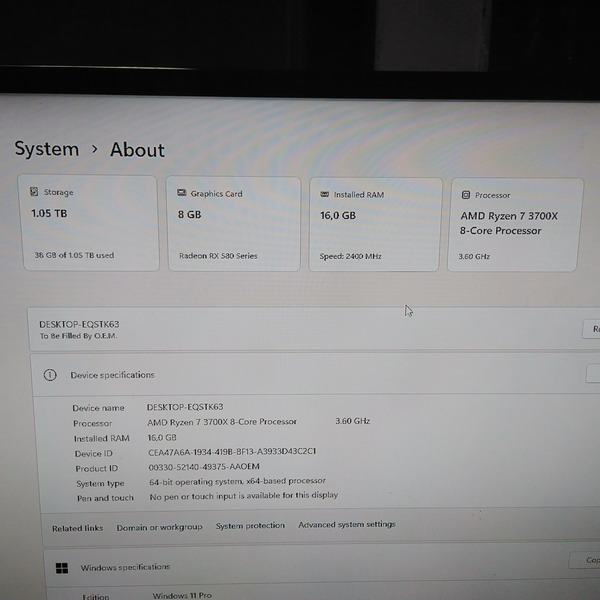The image size is (600, 600).
Task: Click the Storage card icon
Action: (34, 191)
